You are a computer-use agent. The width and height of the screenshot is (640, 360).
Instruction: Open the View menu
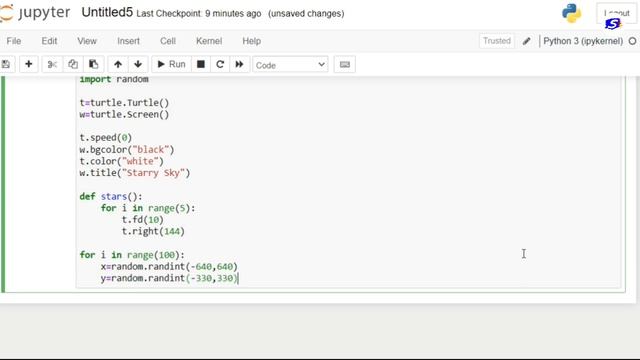[x=87, y=41]
